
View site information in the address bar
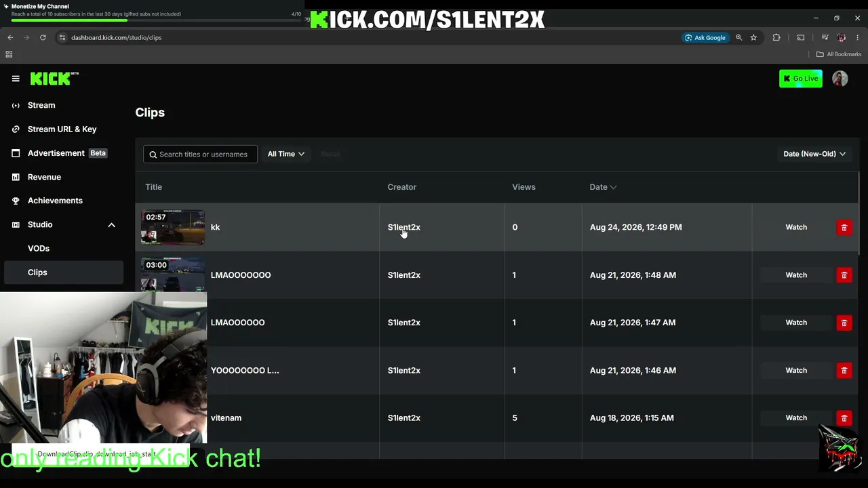[x=62, y=37]
